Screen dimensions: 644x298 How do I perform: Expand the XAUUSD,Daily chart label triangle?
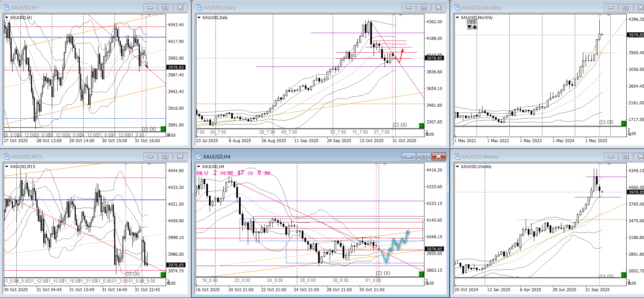(199, 17)
